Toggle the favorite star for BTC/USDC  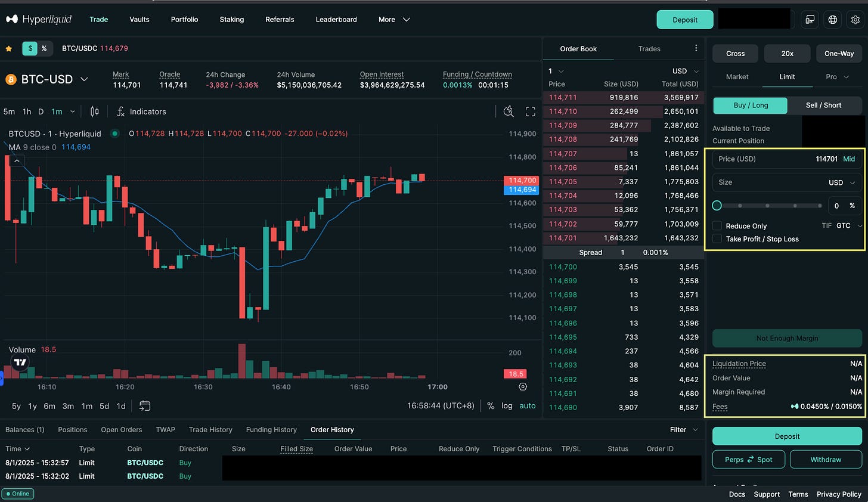[x=9, y=49]
